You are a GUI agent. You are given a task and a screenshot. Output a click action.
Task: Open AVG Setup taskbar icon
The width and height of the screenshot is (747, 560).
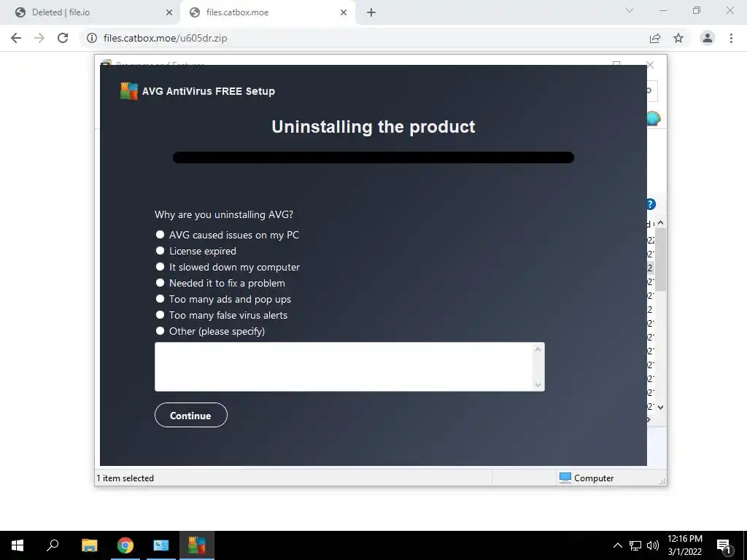[x=197, y=545]
